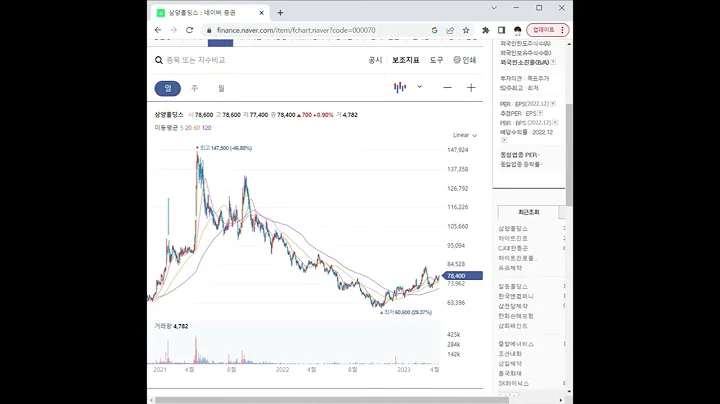Select the 최근조회 tab
720x404 pixels.
pyautogui.click(x=529, y=212)
